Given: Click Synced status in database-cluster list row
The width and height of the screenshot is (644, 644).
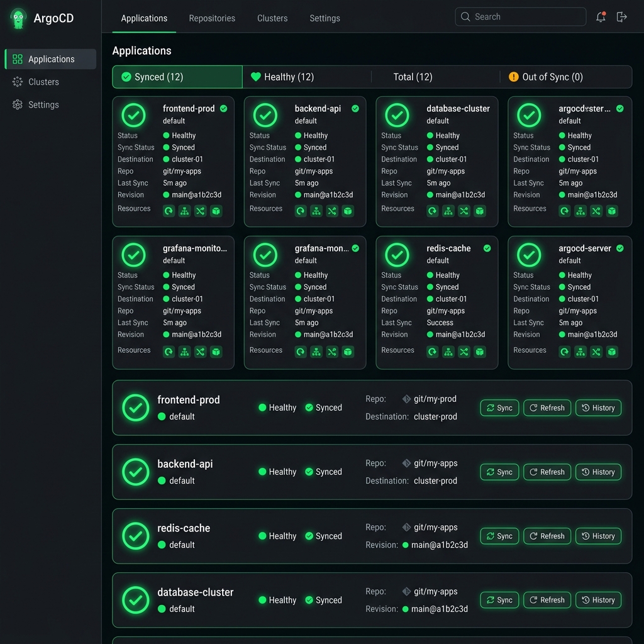Looking at the screenshot, I should tap(328, 600).
